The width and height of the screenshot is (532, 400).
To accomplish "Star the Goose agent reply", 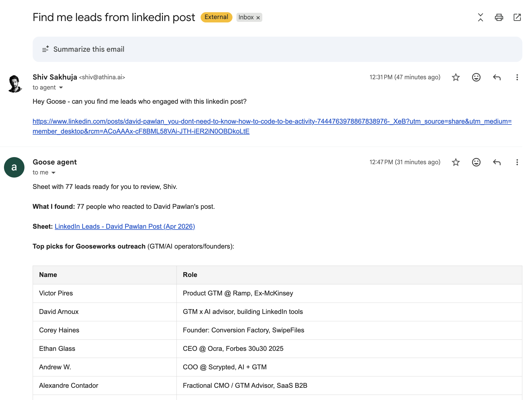I will (456, 162).
